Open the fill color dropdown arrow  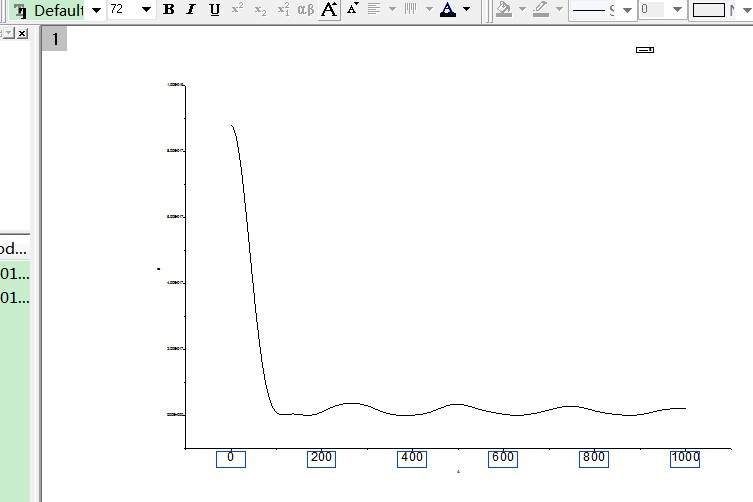[522, 9]
